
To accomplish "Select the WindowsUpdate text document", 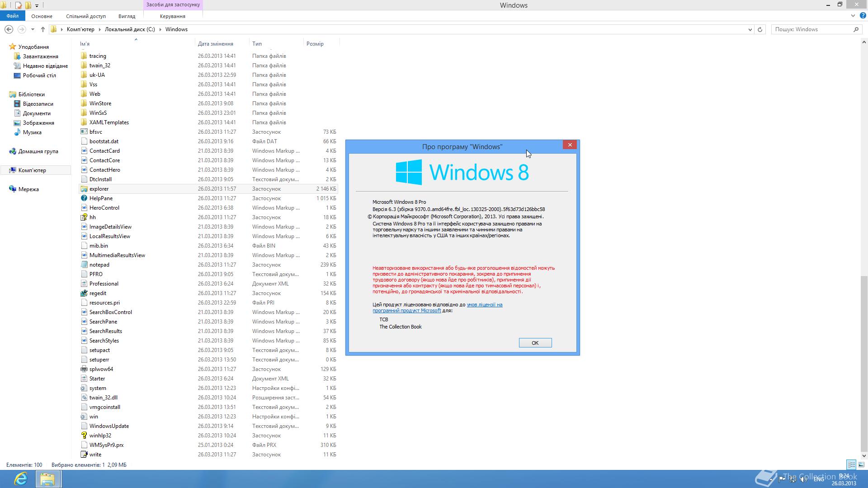I will tap(109, 426).
